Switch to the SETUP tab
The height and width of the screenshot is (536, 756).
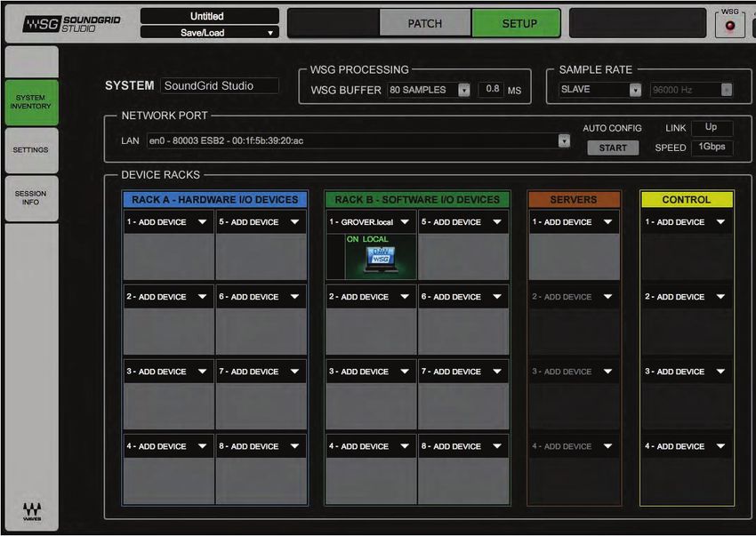pos(516,23)
